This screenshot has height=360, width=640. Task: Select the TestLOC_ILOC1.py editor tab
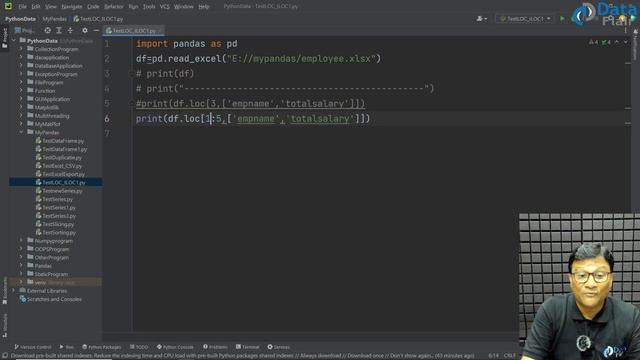coord(133,31)
